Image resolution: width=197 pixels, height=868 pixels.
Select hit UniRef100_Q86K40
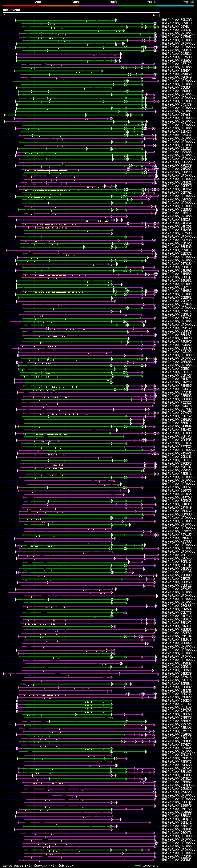tap(177, 643)
